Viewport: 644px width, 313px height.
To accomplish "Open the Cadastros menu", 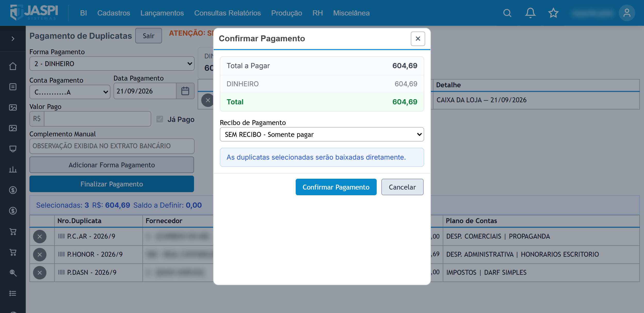I will tap(114, 13).
